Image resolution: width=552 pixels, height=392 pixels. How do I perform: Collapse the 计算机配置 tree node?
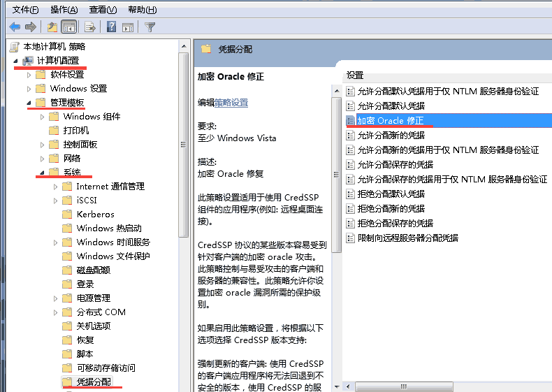pyautogui.click(x=16, y=61)
